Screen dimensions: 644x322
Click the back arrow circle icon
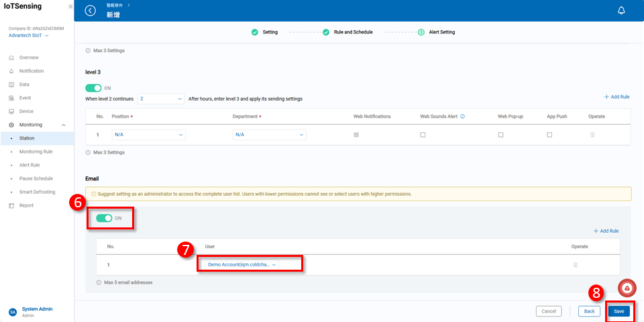click(x=91, y=10)
